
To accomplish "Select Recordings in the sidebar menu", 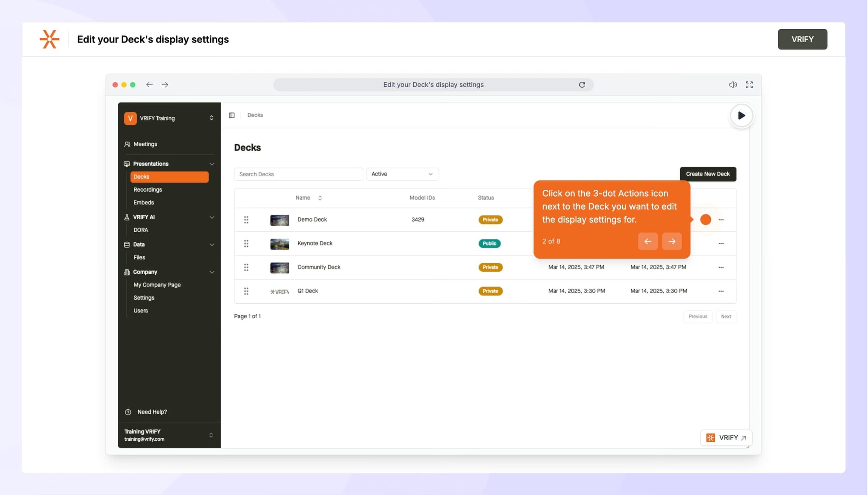I will pos(147,189).
